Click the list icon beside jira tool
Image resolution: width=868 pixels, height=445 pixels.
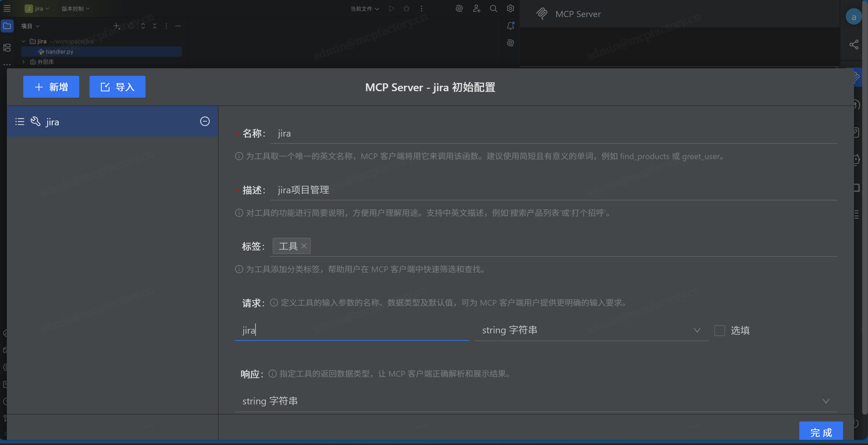click(20, 122)
